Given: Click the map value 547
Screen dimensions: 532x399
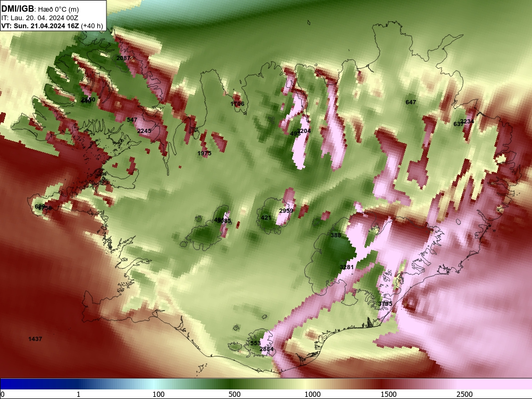Looking at the screenshot, I should click(x=132, y=120).
